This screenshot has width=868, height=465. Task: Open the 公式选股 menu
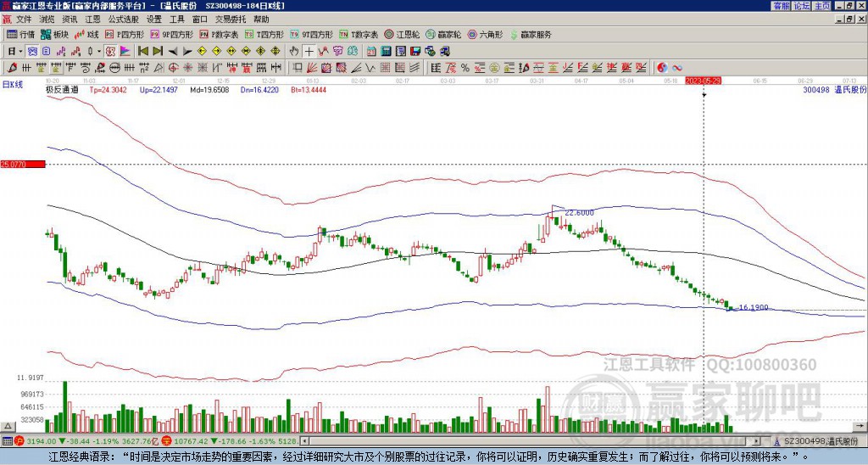(x=124, y=20)
